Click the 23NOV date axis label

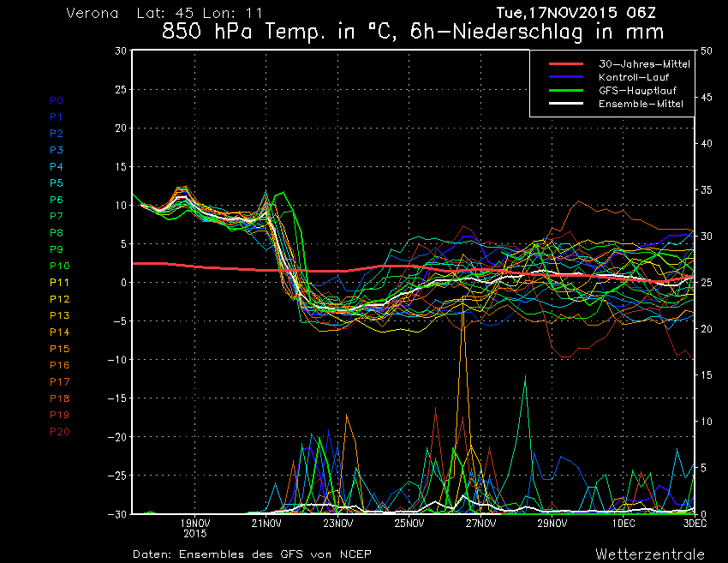point(338,524)
